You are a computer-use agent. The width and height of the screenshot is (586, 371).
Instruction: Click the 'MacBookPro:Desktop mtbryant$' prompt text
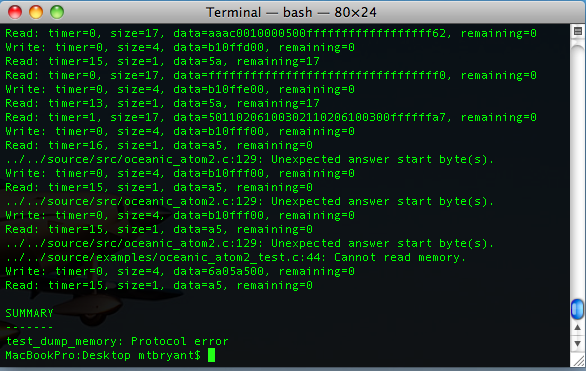coord(103,355)
